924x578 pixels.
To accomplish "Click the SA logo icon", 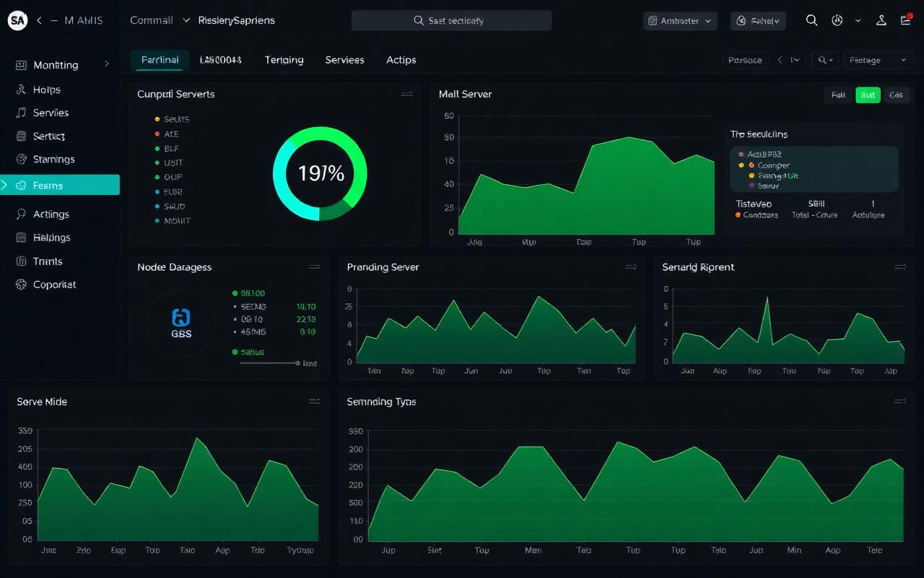I will [x=17, y=21].
